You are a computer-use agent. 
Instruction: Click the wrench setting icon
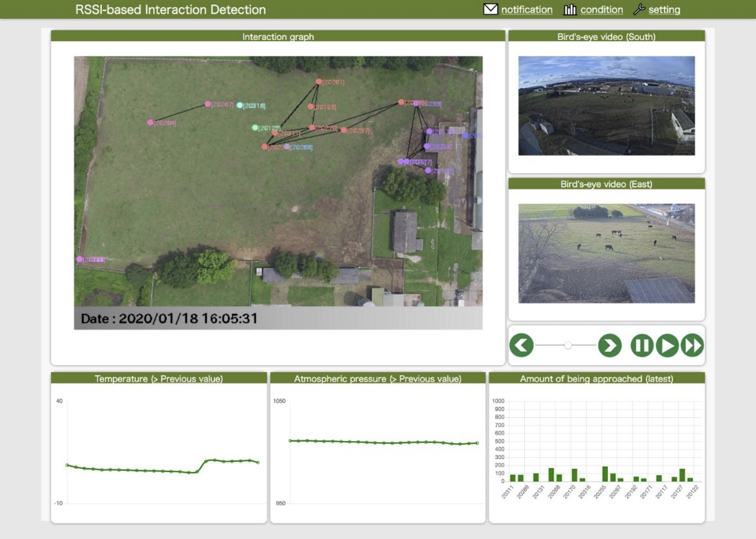[x=639, y=9]
